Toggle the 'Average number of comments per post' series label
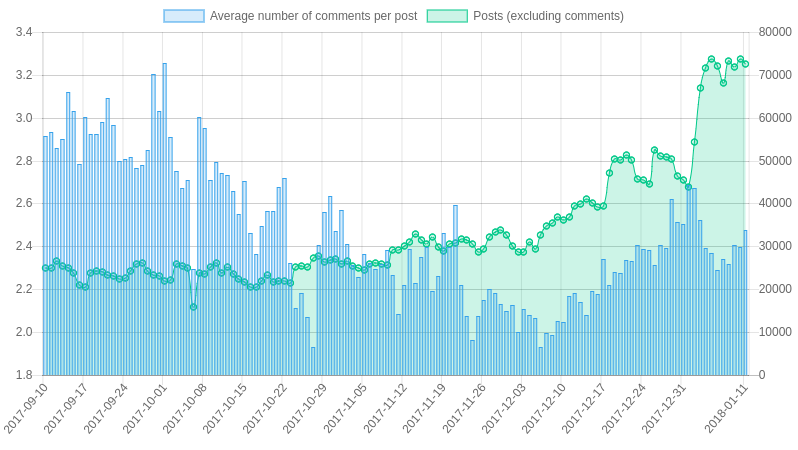This screenshot has width=798, height=450. tap(313, 16)
